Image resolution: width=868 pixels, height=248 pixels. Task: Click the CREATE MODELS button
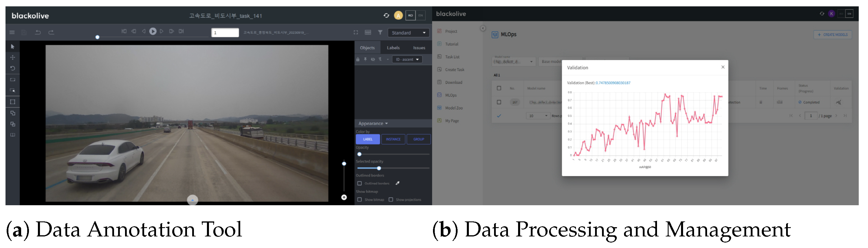(833, 35)
